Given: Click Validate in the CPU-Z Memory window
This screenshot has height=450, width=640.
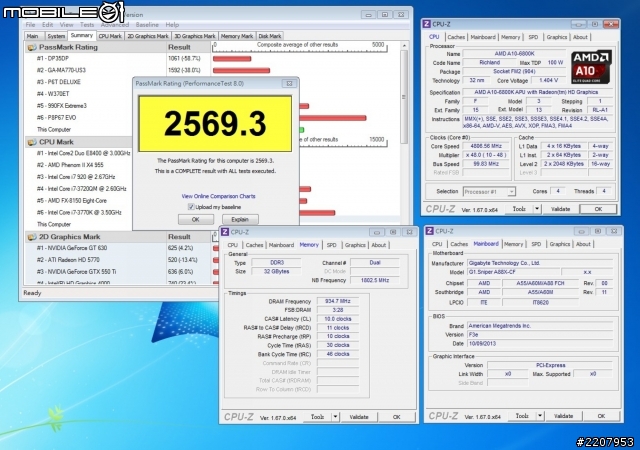Looking at the screenshot, I should click(x=359, y=417).
